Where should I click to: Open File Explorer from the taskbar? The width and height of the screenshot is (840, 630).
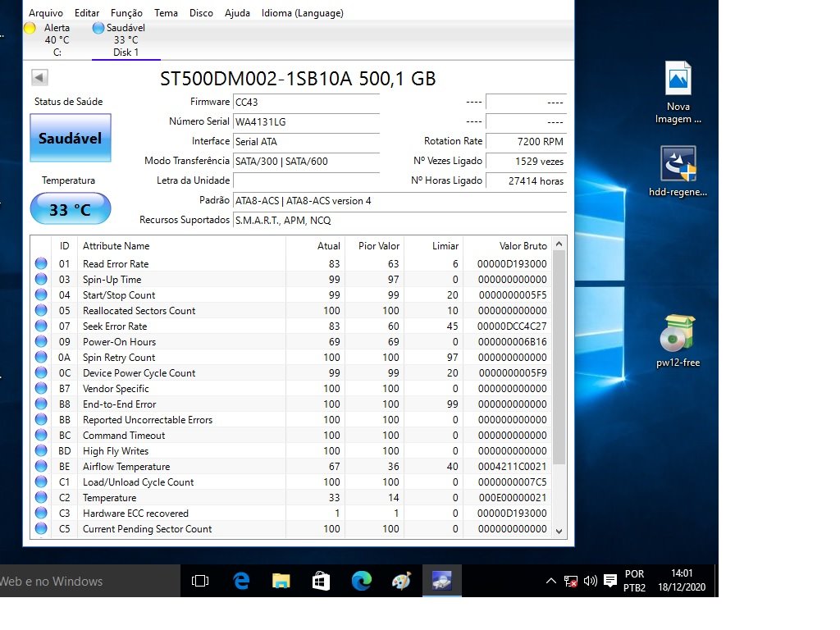281,581
